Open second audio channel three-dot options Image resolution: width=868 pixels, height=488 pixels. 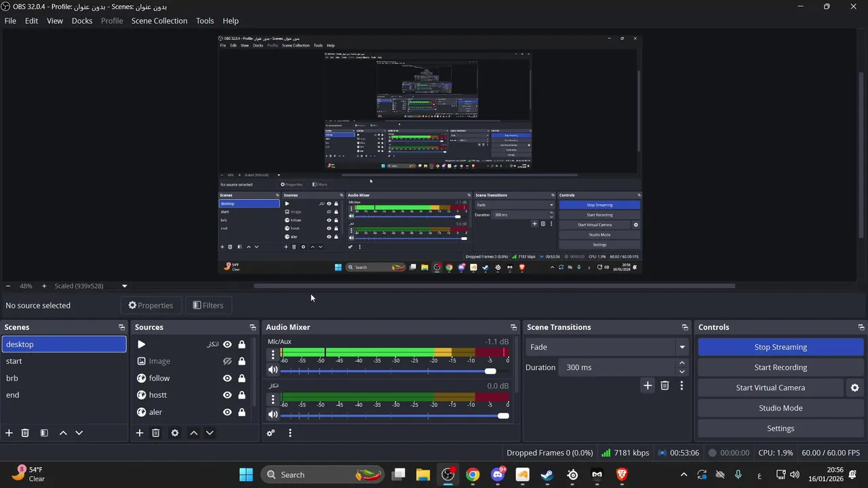point(273,399)
